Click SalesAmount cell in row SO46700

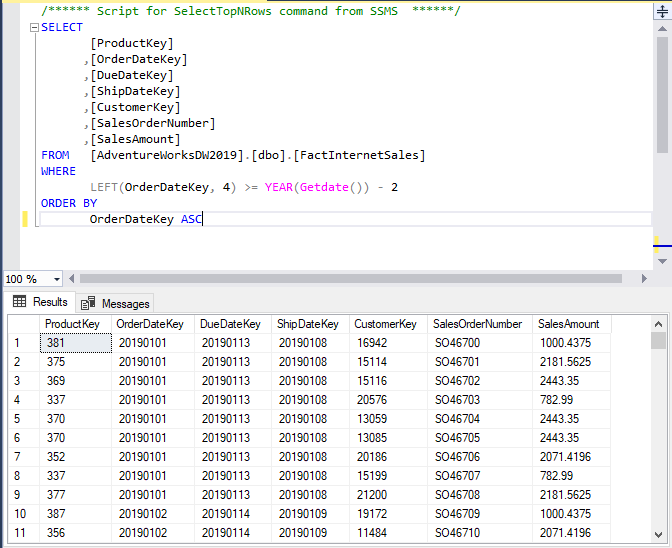[x=571, y=343]
